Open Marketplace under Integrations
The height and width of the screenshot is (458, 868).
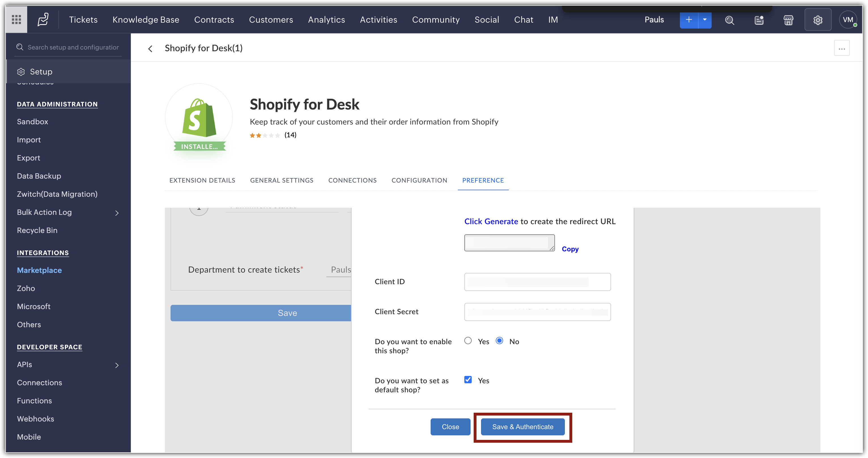point(39,270)
